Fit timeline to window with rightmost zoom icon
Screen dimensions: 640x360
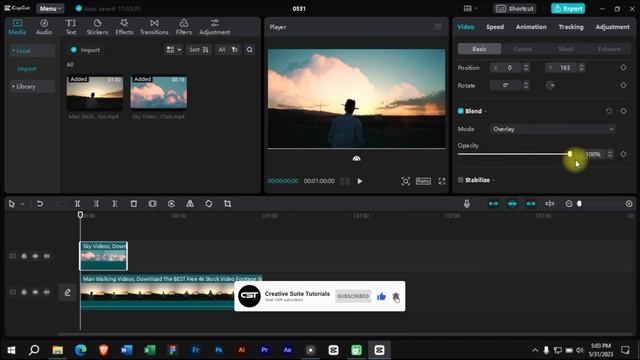pyautogui.click(x=629, y=203)
